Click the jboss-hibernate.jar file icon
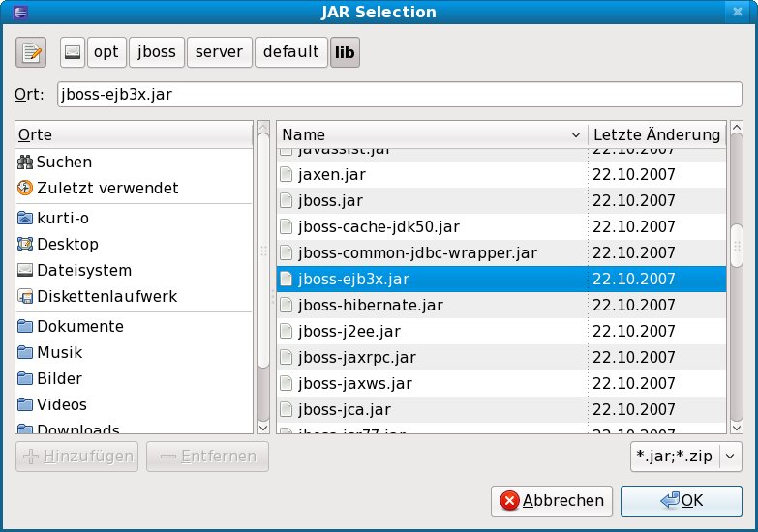The image size is (758, 532). point(287,305)
